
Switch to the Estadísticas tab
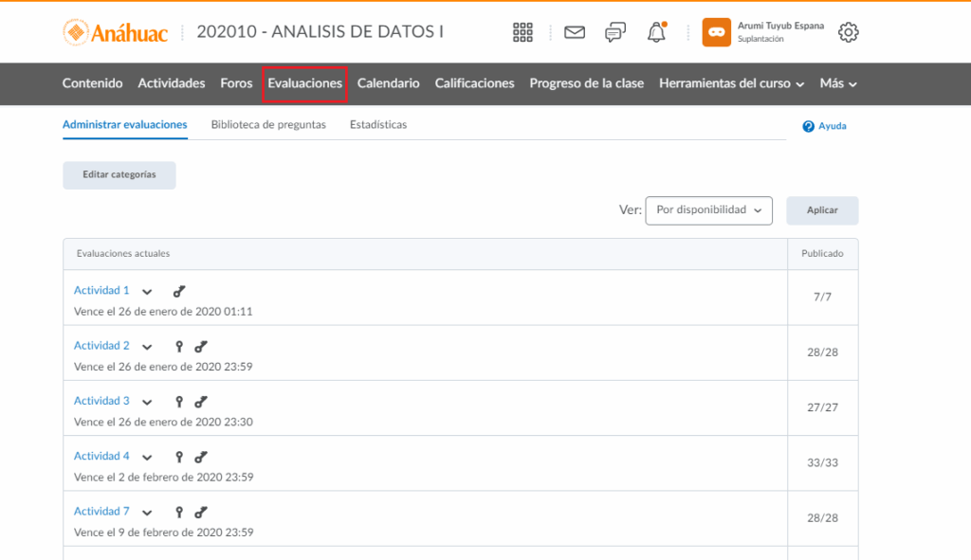(378, 124)
